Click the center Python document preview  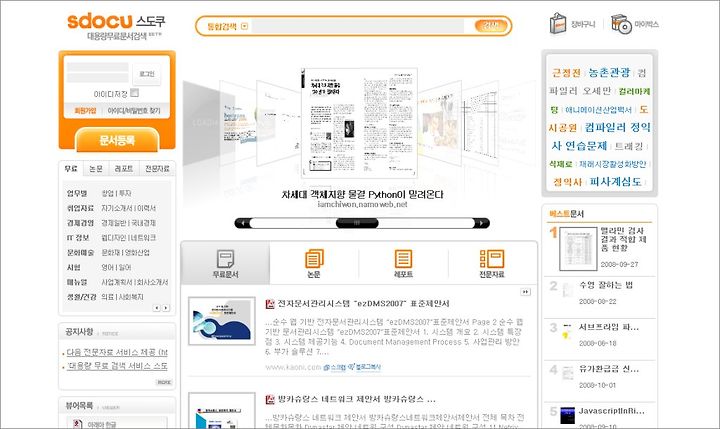(359, 123)
